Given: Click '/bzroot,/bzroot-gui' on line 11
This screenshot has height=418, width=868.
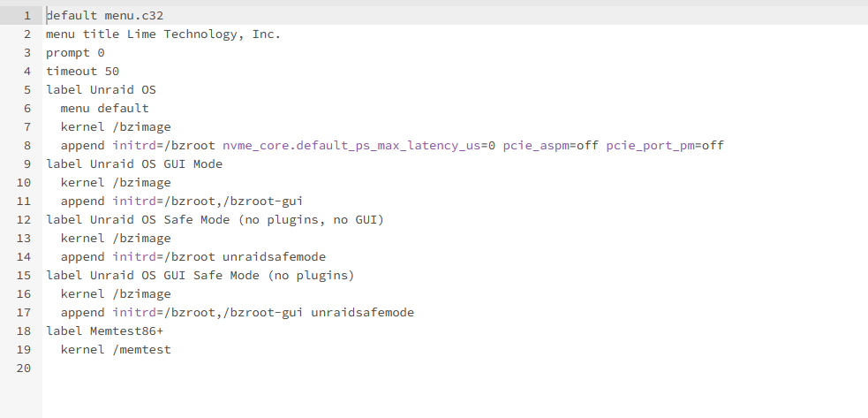Looking at the screenshot, I should tap(234, 201).
